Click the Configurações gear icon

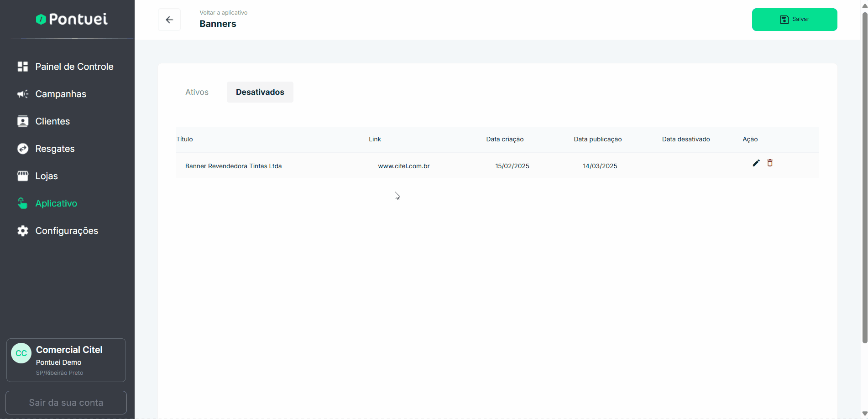(x=23, y=231)
